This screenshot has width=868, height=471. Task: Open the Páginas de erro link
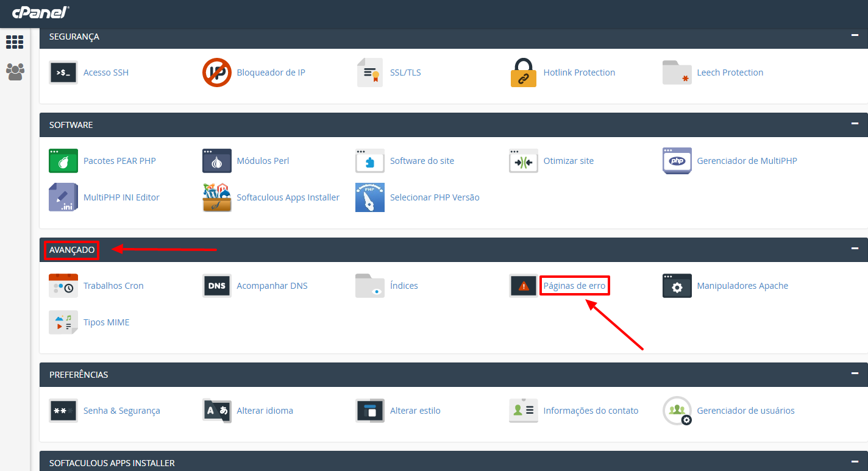(x=575, y=286)
